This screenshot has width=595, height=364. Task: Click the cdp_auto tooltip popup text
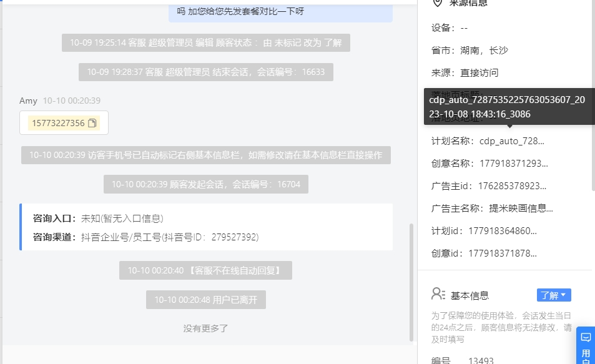coord(507,107)
